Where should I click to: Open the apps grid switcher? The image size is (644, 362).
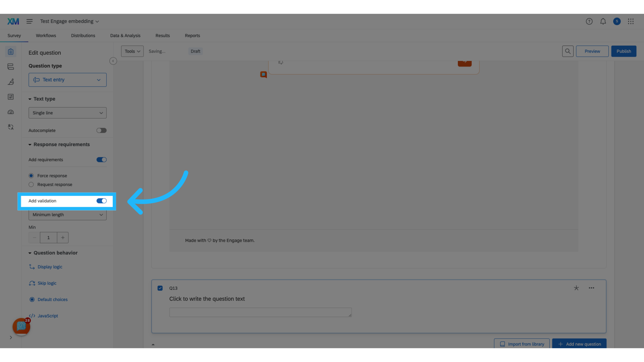tap(631, 21)
